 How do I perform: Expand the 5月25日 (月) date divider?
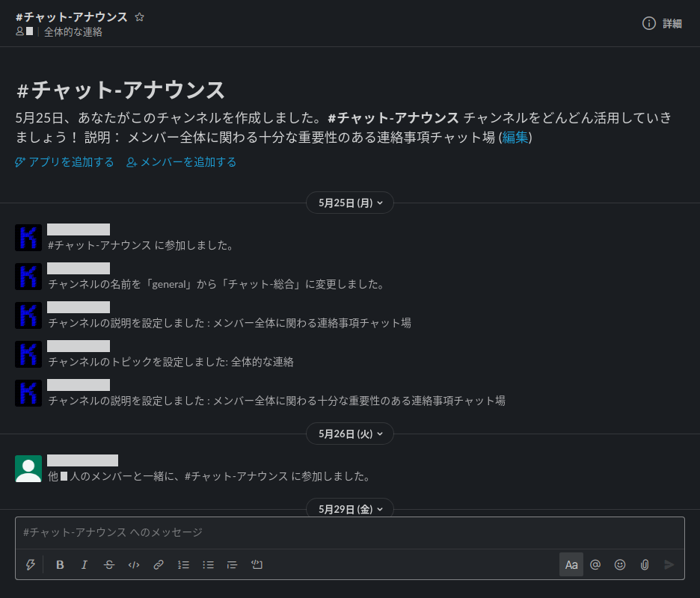[349, 202]
